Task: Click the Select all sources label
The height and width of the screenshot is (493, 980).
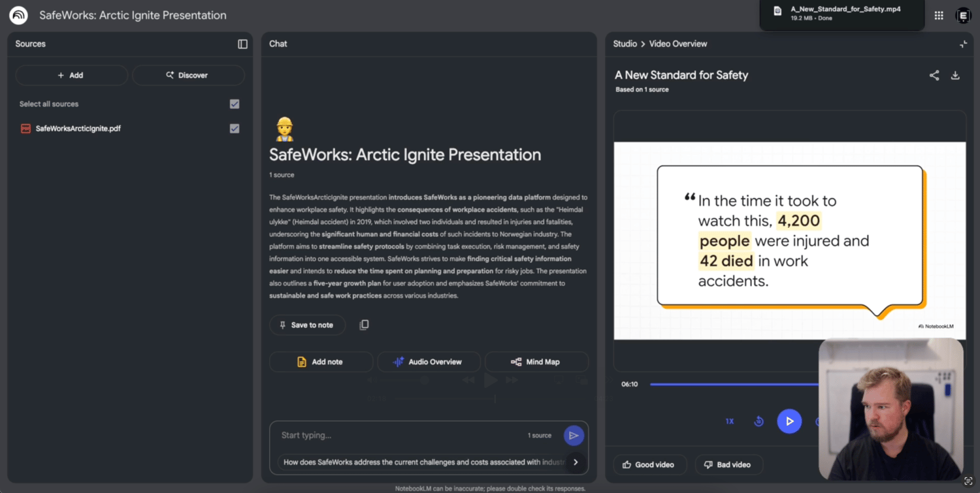Action: tap(49, 104)
